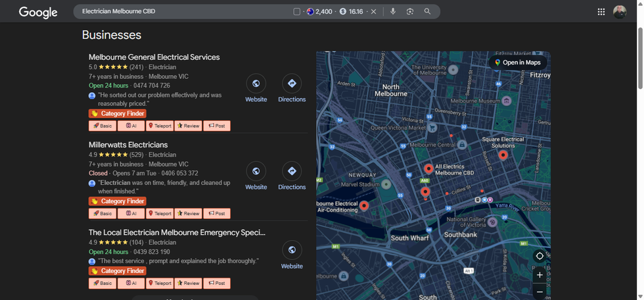Click Basic button under Melbourne General Electrical

tap(103, 126)
